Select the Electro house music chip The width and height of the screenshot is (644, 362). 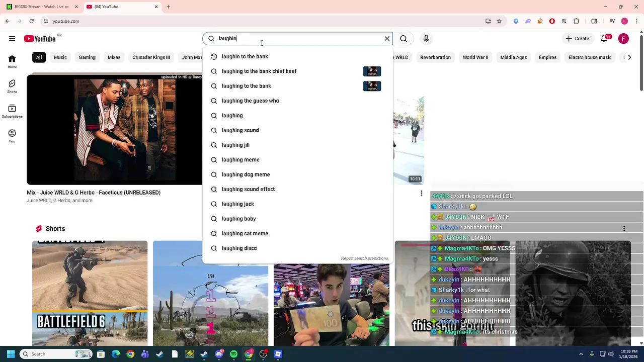(x=590, y=57)
